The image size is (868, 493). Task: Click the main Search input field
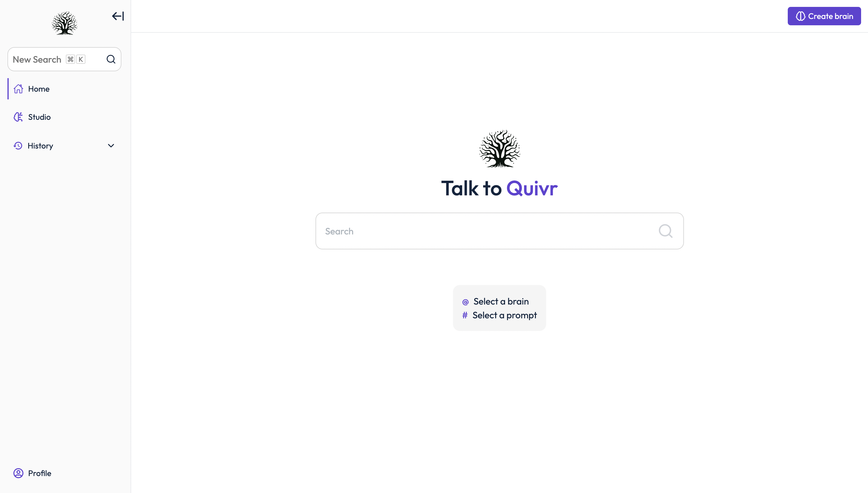coord(500,231)
